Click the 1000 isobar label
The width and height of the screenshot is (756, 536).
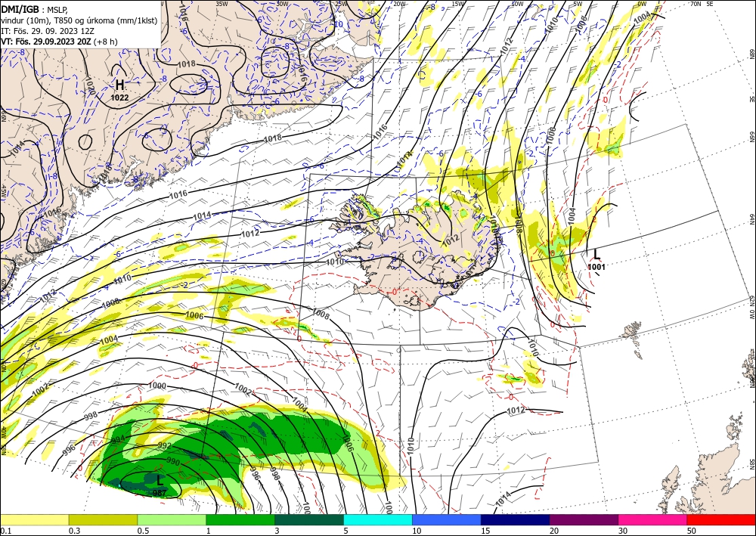pyautogui.click(x=157, y=386)
